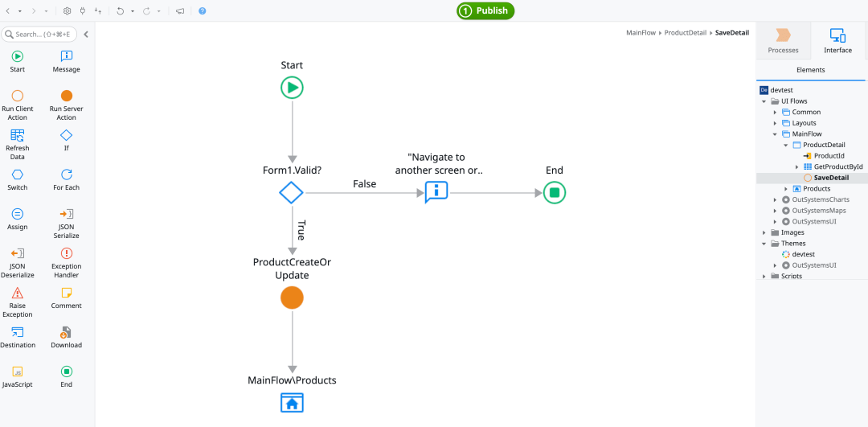Click the Publish button
The height and width of the screenshot is (427, 868).
pyautogui.click(x=485, y=10)
